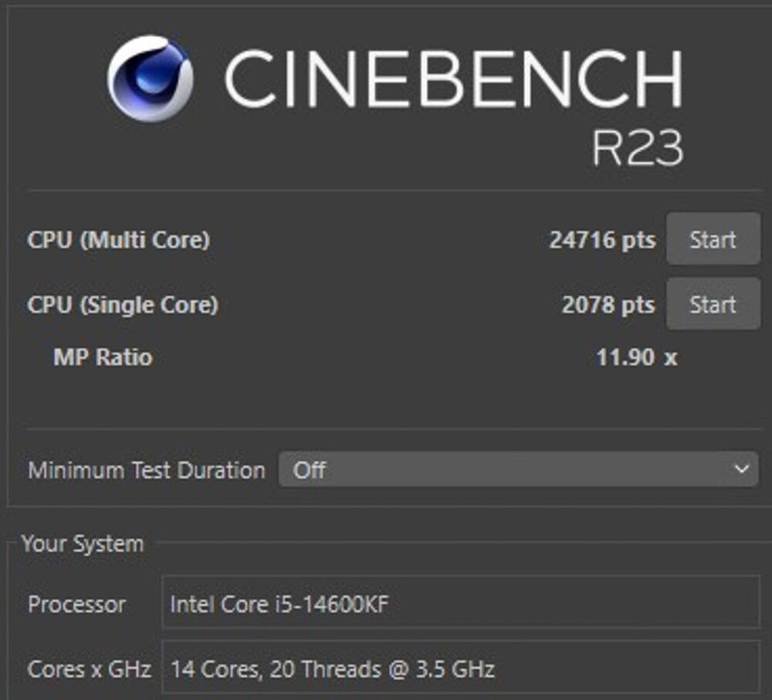This screenshot has width=772, height=700.
Task: Click the Multi Core score of 24716 pts
Action: click(602, 239)
